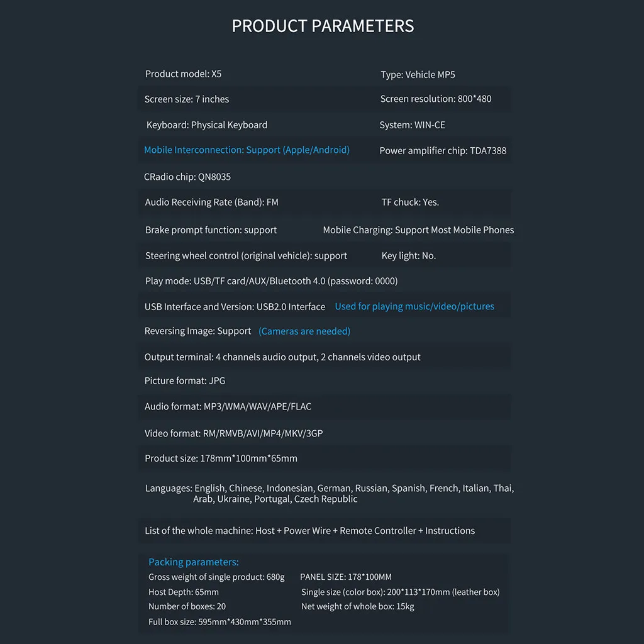Click the System: WIN-CE entry
Screen dimensions: 644x644
coord(413,125)
